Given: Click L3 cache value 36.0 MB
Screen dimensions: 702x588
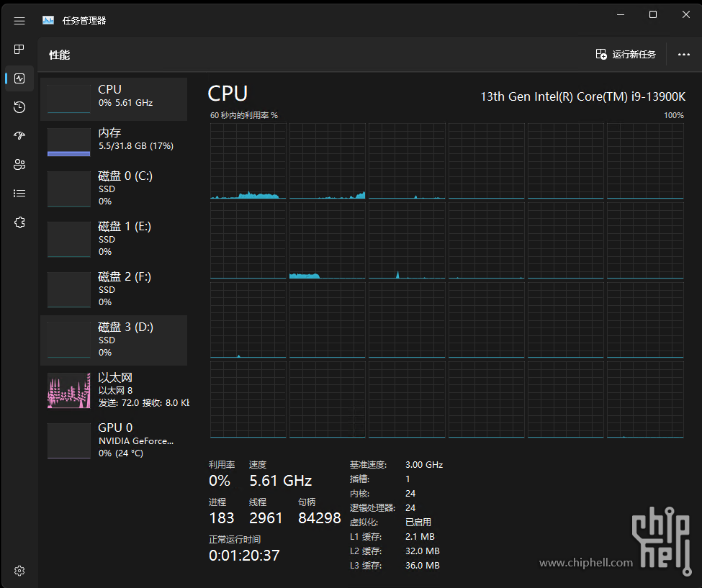Looking at the screenshot, I should [422, 565].
